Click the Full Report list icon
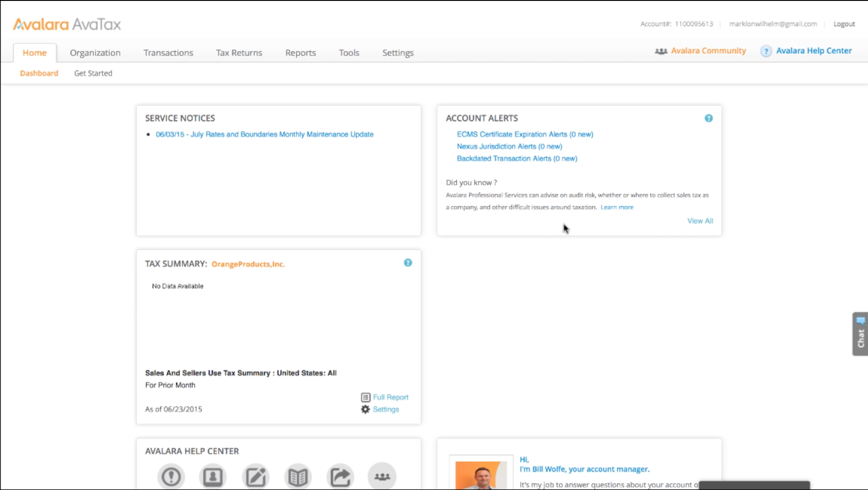Screen dimensions: 868x490 tap(366, 397)
